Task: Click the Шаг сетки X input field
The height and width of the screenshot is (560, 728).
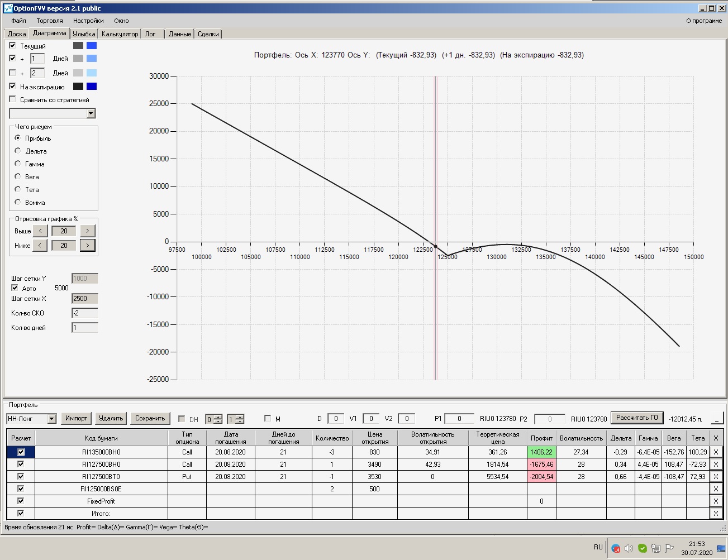Action: click(85, 299)
